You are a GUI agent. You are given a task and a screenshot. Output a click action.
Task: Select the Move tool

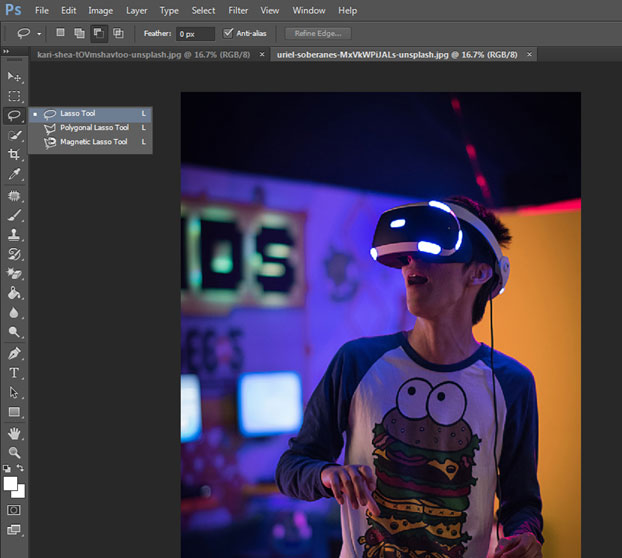(14, 77)
